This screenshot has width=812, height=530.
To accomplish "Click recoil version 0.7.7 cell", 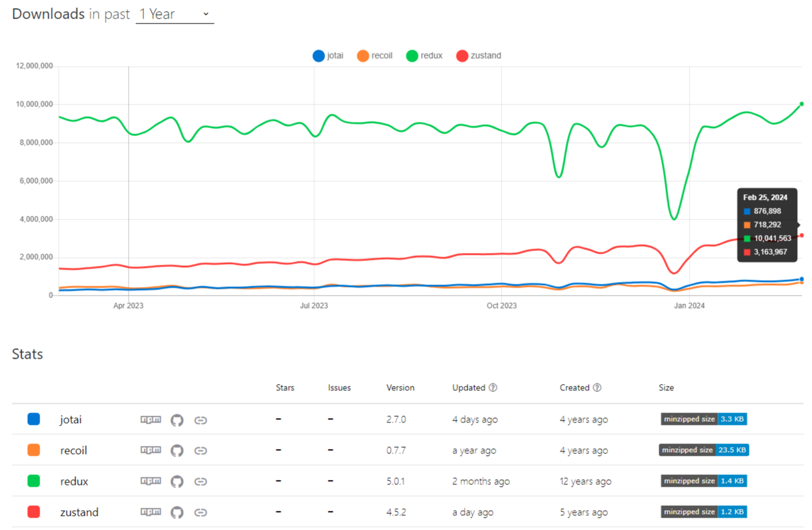I will pos(396,451).
